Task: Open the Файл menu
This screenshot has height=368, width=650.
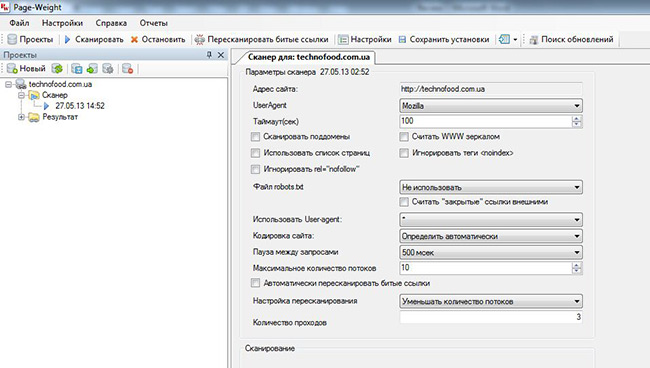Action: click(19, 23)
